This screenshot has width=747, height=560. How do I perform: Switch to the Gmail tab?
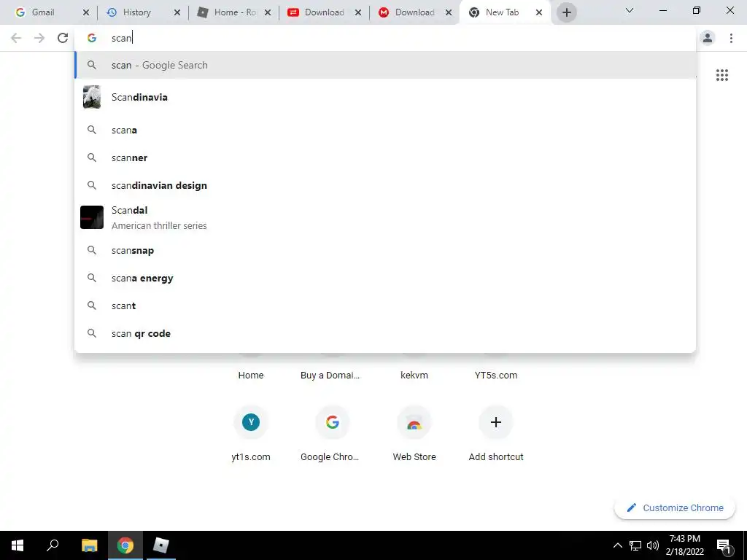[x=43, y=12]
